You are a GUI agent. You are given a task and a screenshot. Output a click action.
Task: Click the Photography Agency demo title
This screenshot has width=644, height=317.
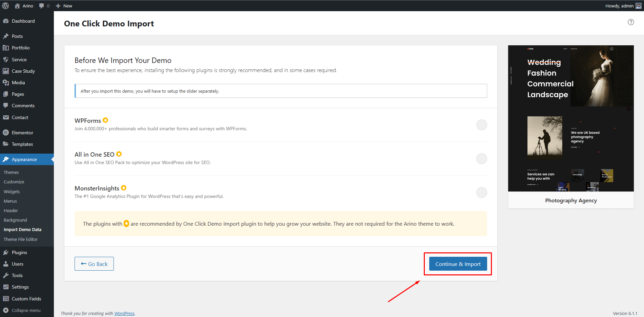click(x=571, y=200)
